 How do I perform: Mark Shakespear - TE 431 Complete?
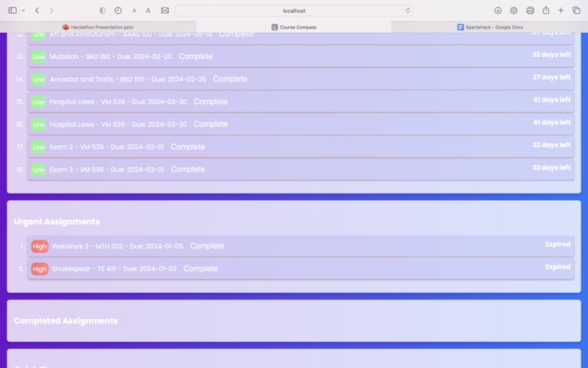201,269
